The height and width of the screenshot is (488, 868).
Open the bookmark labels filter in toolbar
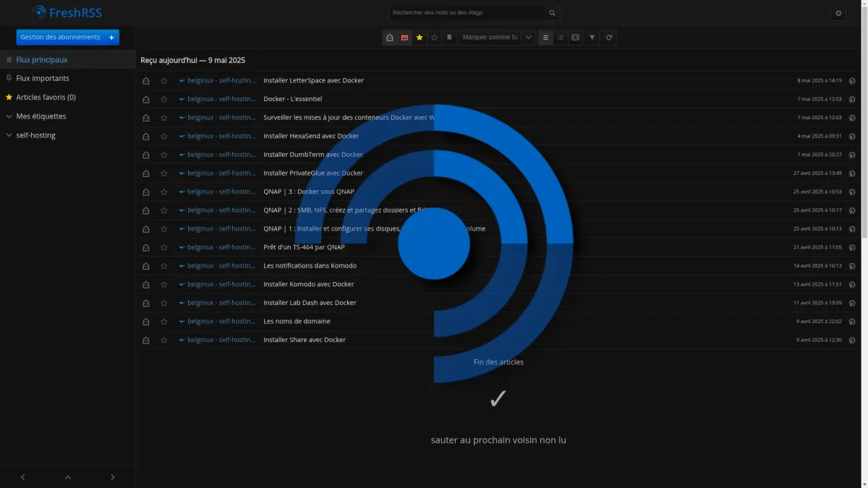[x=449, y=38]
